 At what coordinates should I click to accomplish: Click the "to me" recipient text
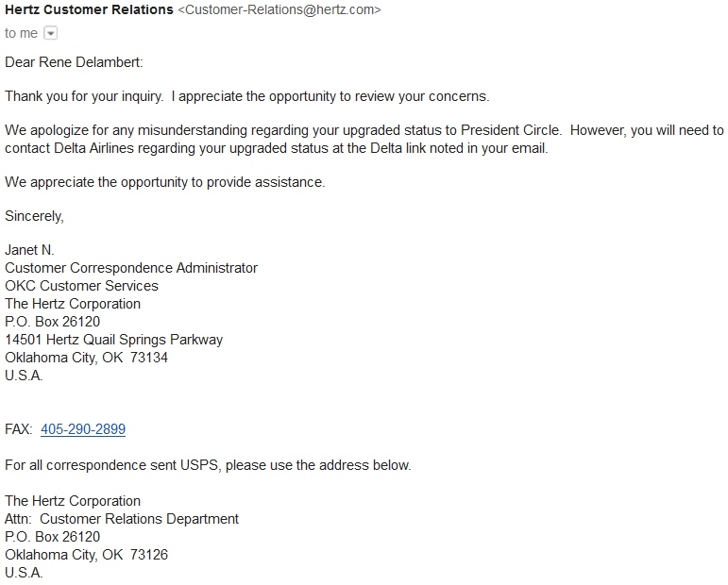pyautogui.click(x=22, y=33)
